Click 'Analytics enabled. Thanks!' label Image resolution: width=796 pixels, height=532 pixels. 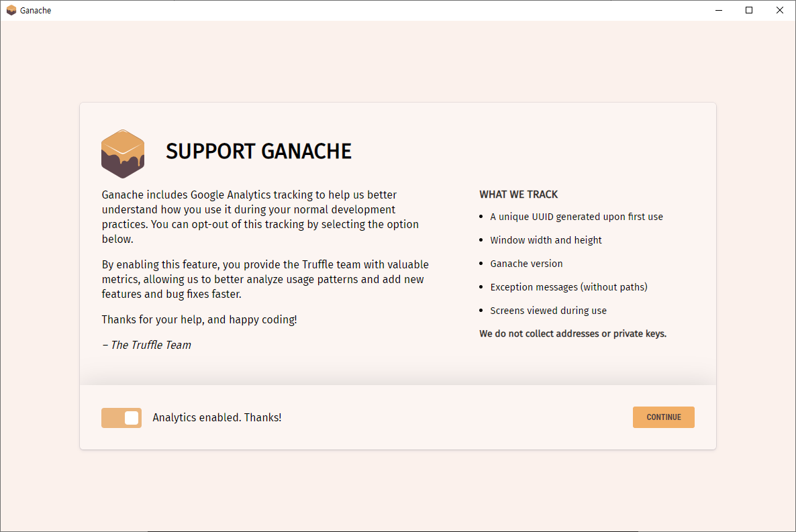pos(217,417)
